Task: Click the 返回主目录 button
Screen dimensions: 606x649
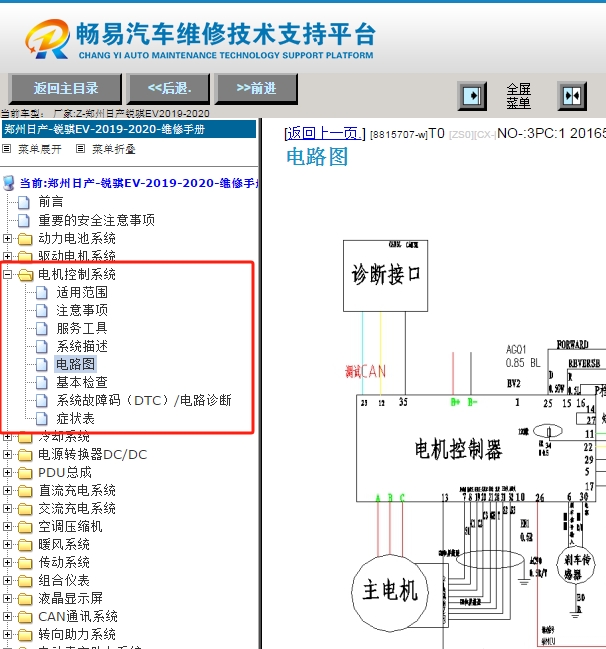Action: [x=65, y=89]
